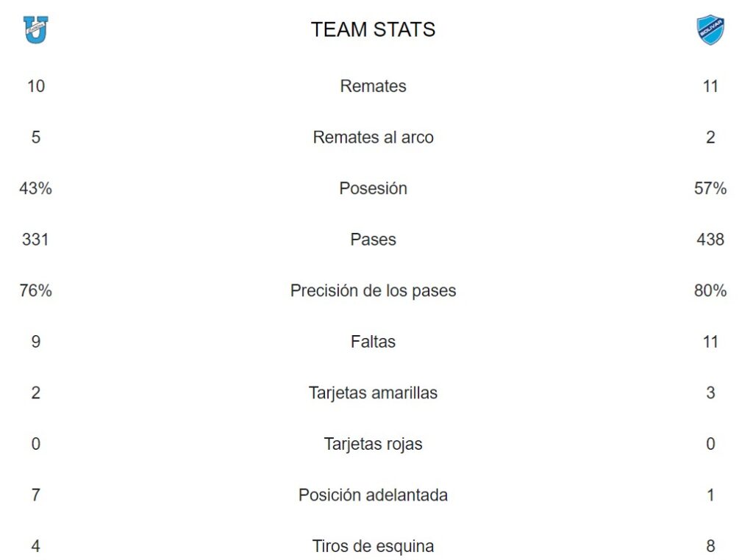
Task: Select the Pases stat label
Action: point(373,240)
